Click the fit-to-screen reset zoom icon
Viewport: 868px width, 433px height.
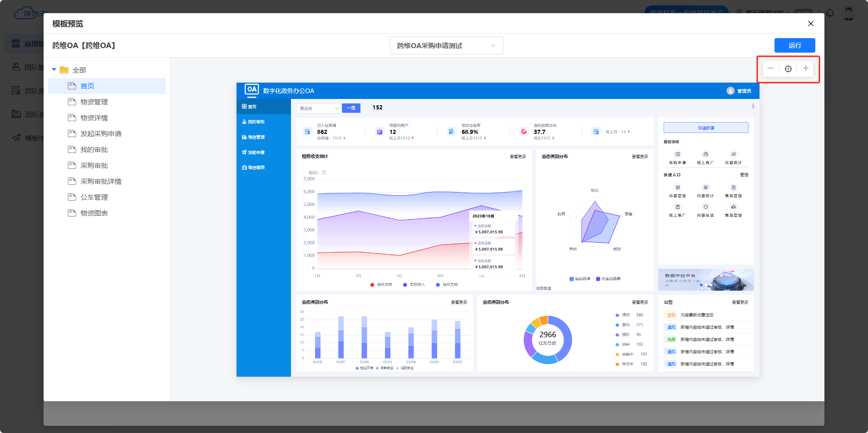click(x=788, y=69)
